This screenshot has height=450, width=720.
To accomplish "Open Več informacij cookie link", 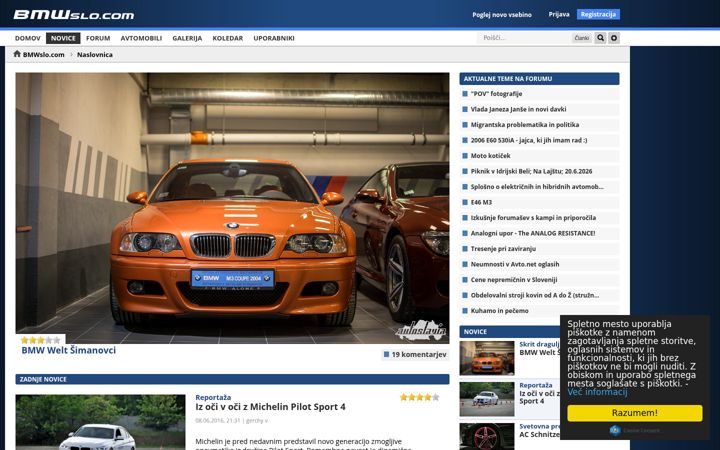I will (x=597, y=392).
